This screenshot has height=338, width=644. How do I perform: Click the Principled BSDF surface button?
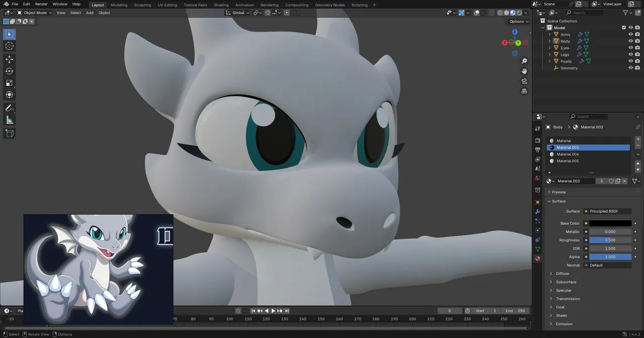tap(607, 211)
